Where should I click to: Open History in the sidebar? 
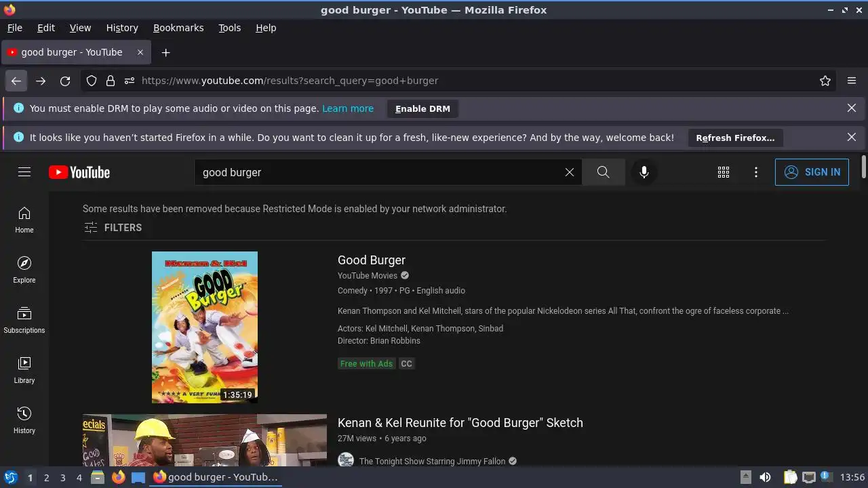pyautogui.click(x=24, y=421)
